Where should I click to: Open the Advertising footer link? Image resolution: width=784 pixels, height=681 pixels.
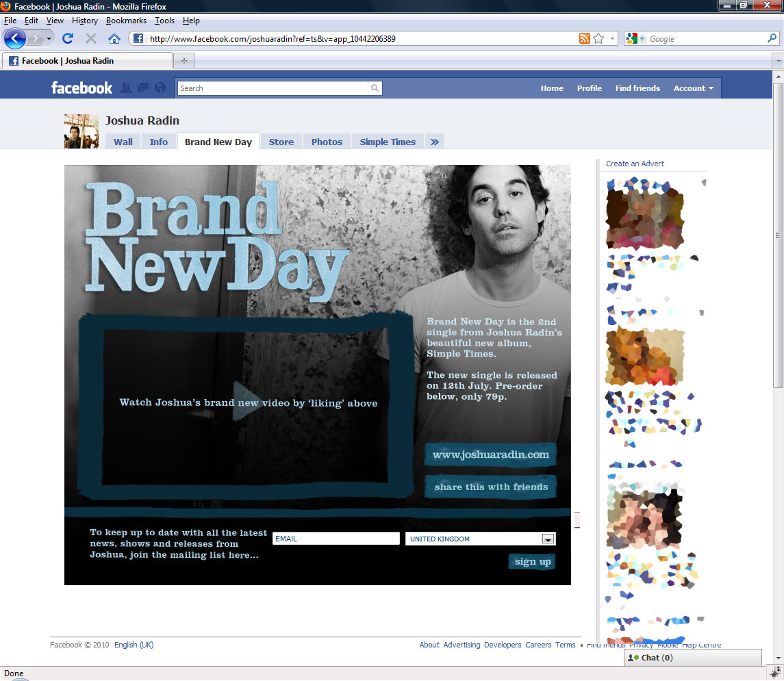[461, 645]
